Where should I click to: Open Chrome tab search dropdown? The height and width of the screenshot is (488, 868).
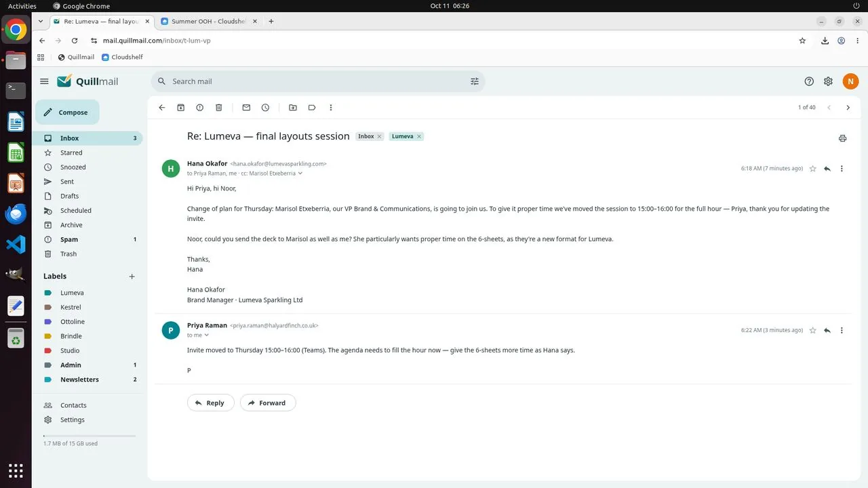point(41,21)
